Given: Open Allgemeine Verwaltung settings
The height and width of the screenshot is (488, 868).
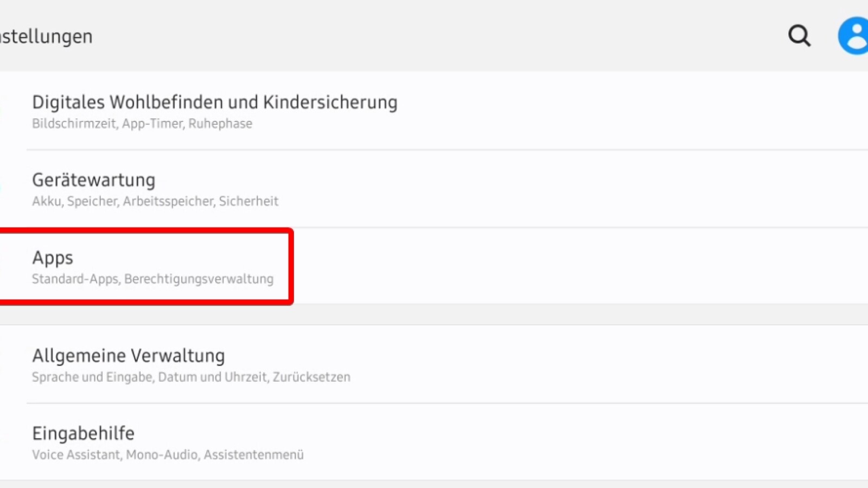Looking at the screenshot, I should click(x=128, y=356).
